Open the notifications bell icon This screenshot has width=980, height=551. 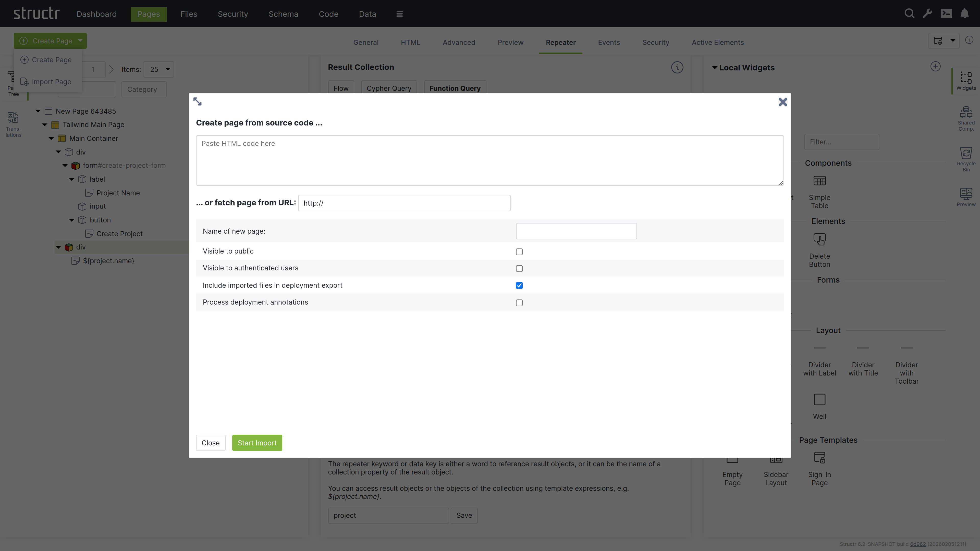[x=965, y=13]
